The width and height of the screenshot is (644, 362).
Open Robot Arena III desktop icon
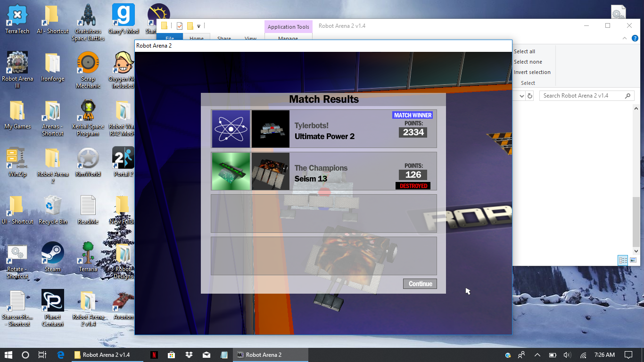coord(17,70)
